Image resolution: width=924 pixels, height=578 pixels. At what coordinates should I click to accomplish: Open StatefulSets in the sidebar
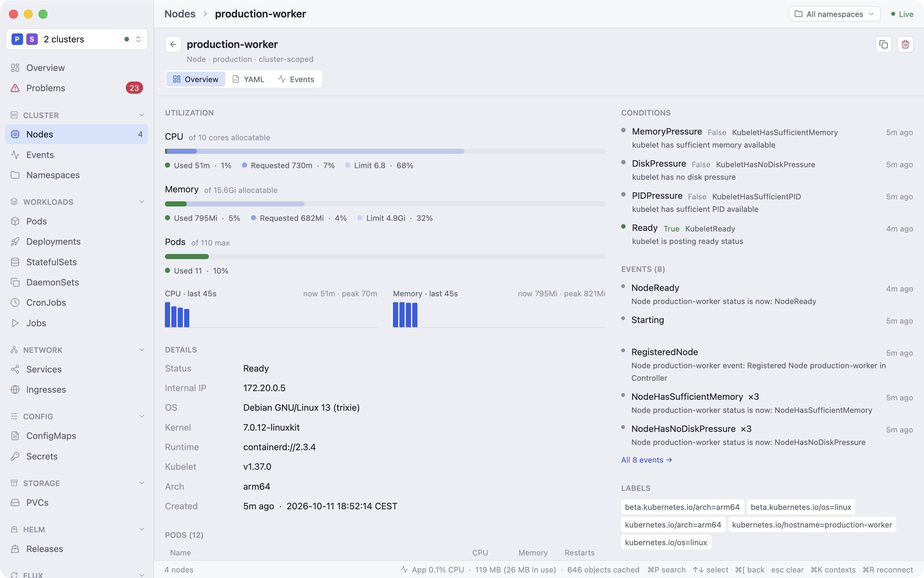76,262
